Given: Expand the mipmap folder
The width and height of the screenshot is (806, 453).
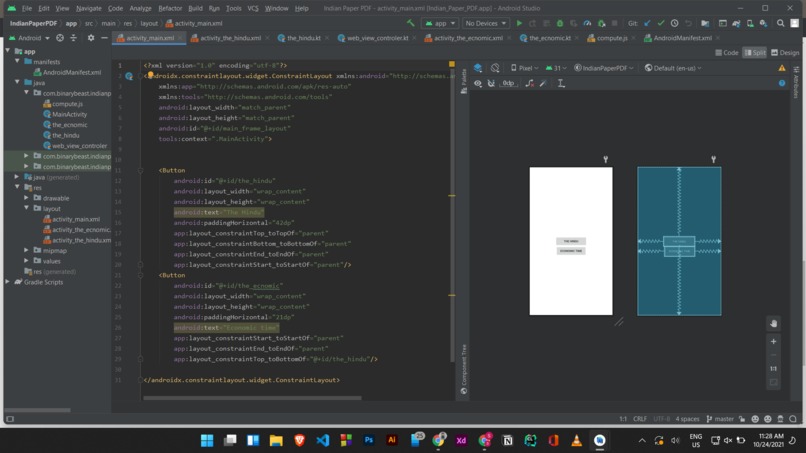Looking at the screenshot, I should click(x=27, y=250).
